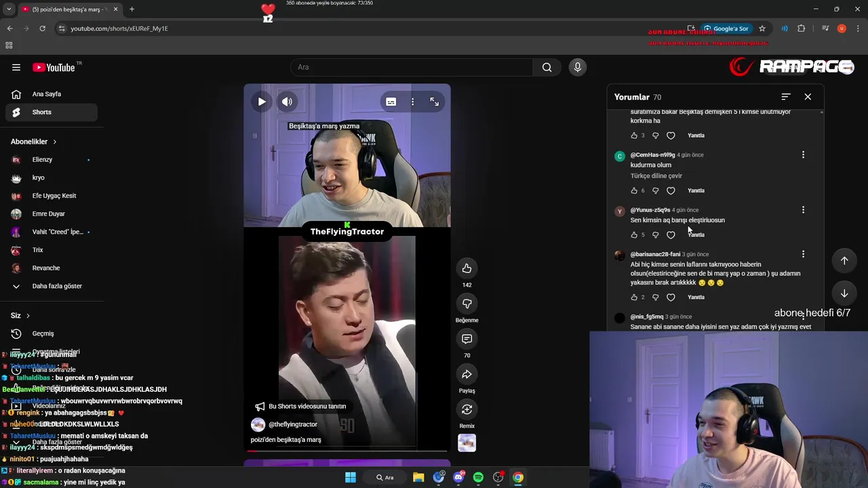Mute the Short's volume

pos(288,102)
